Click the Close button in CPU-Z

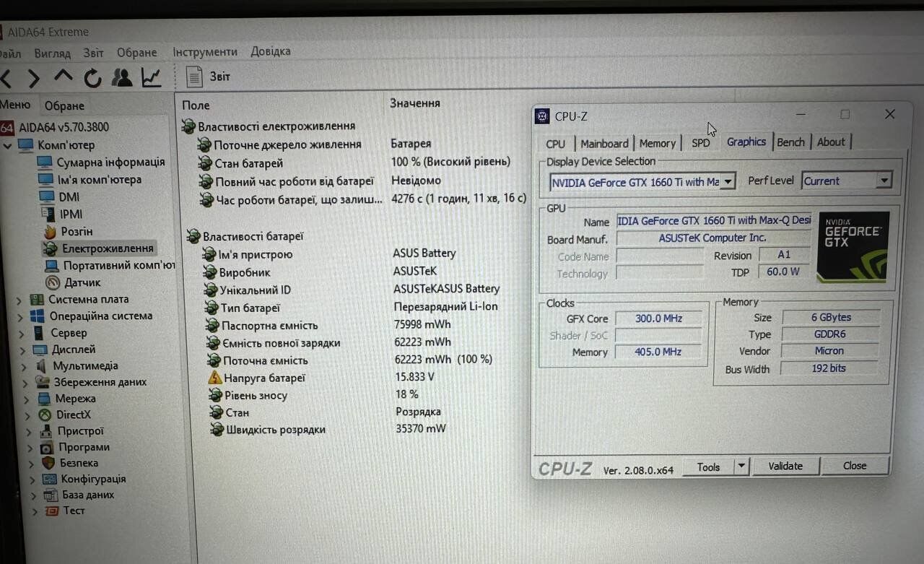855,466
